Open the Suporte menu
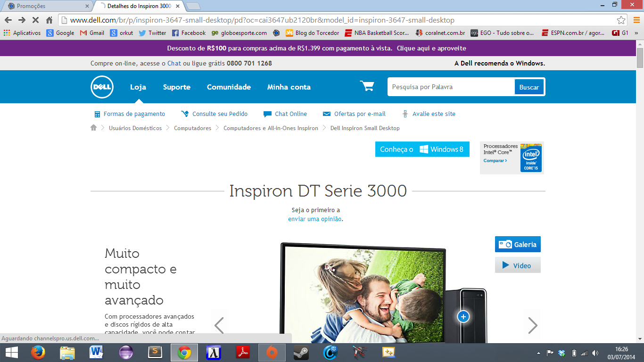The width and height of the screenshot is (644, 362). click(x=177, y=87)
